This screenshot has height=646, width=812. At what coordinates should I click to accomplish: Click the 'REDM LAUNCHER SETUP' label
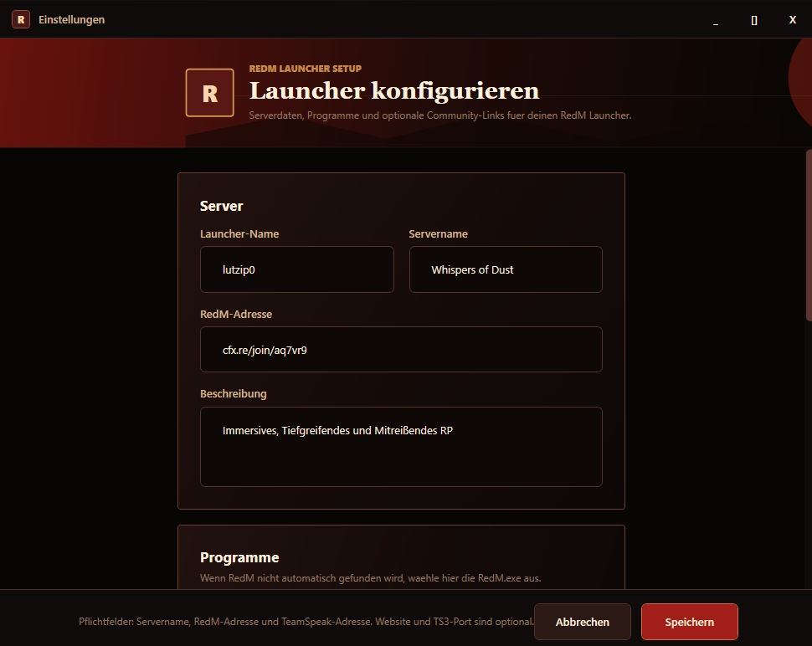point(305,69)
